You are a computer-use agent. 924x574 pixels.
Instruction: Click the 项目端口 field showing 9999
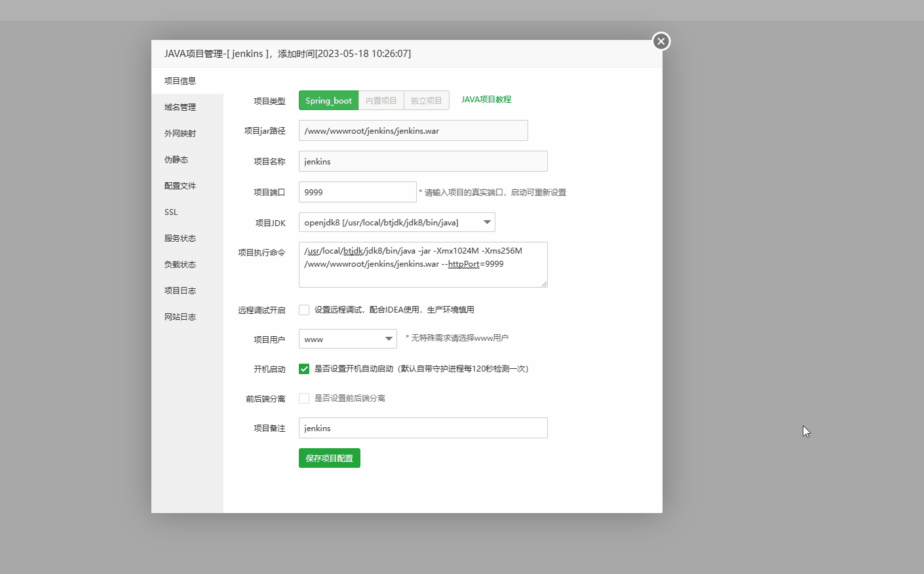click(x=358, y=192)
